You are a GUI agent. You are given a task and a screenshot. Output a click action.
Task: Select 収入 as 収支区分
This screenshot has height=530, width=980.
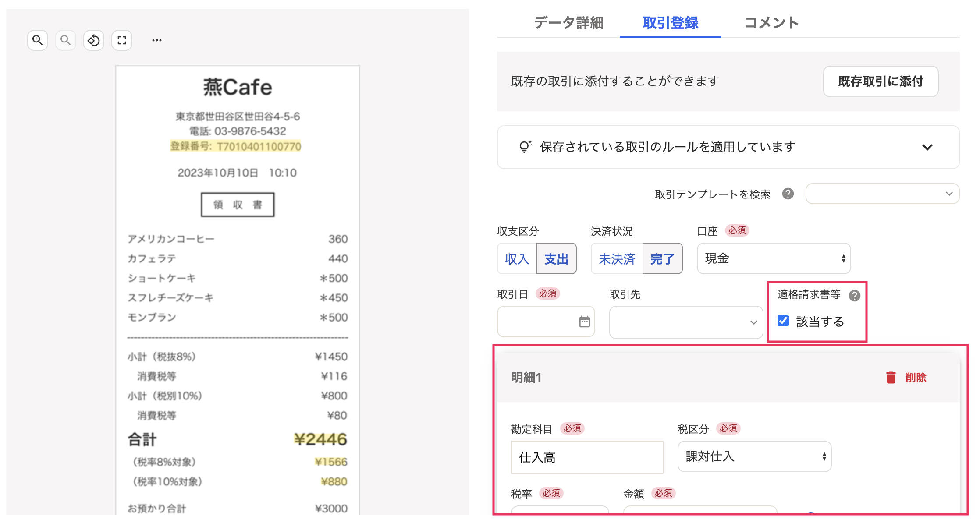point(517,258)
